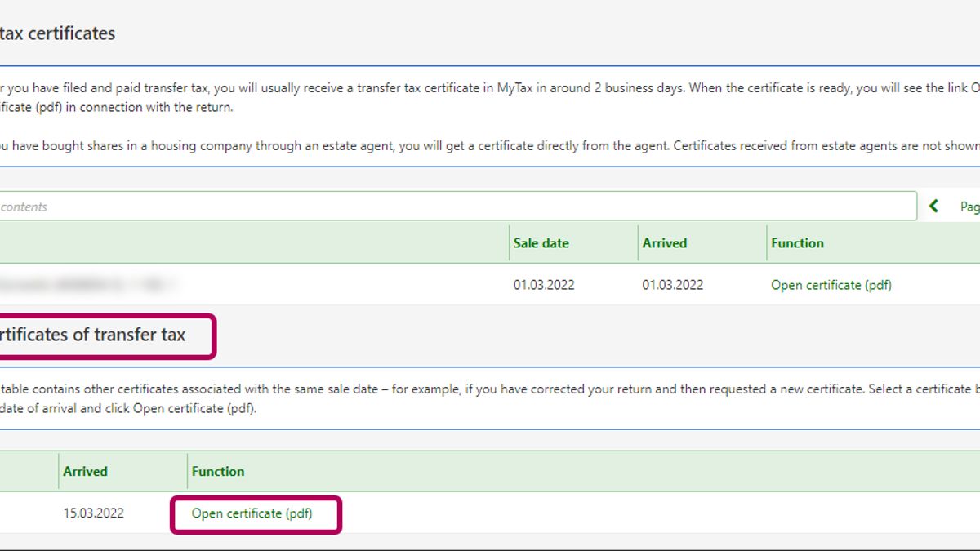The image size is (980, 551).
Task: Click the blurred name cell in first row
Action: point(90,285)
